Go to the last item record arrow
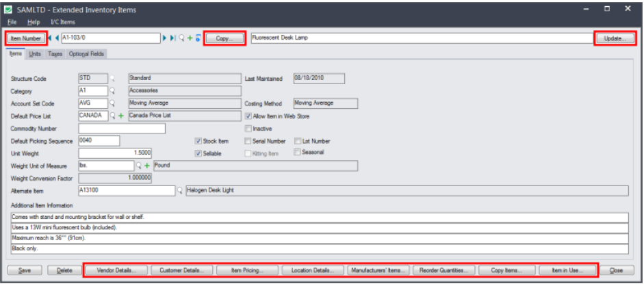Viewport: 644px width, 286px height. coord(173,38)
